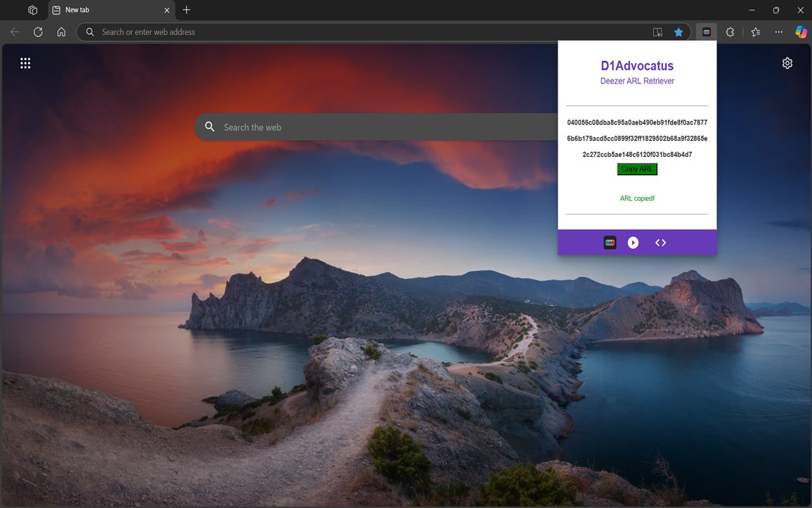This screenshot has width=812, height=508.
Task: Restore down the browser window
Action: click(776, 10)
